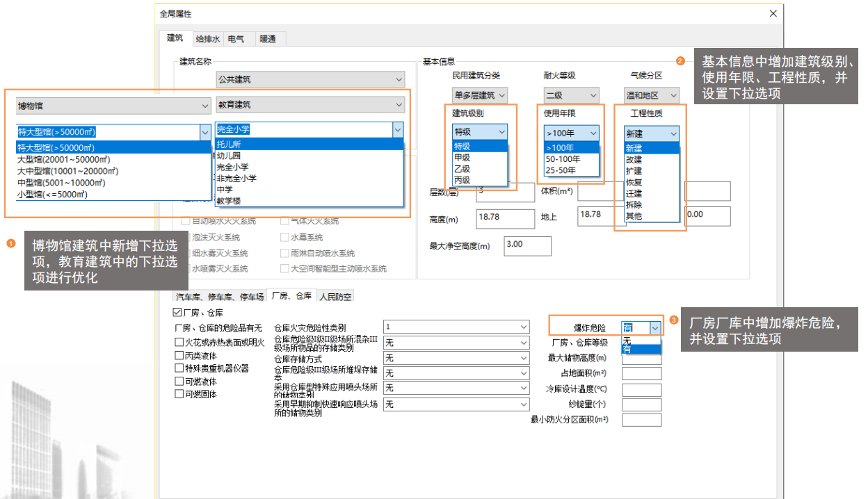Enable 火花或赤热表面或明火 checkbox
The width and height of the screenshot is (868, 499).
click(179, 343)
